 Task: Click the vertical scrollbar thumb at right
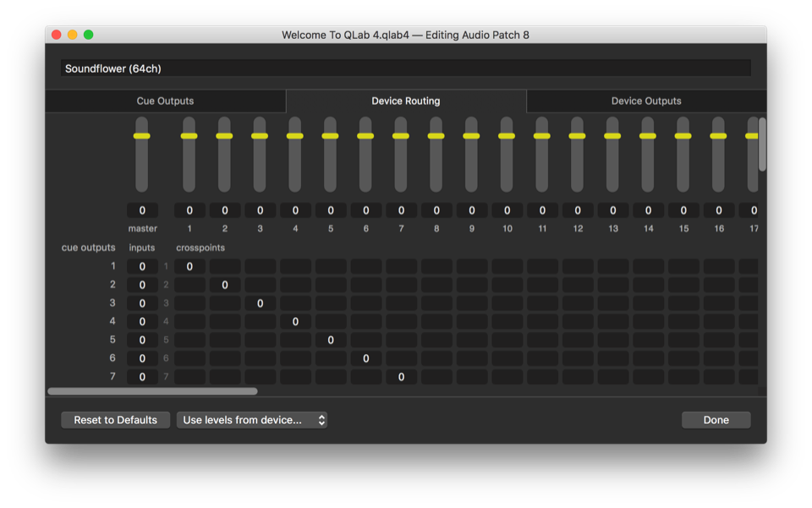[x=762, y=145]
